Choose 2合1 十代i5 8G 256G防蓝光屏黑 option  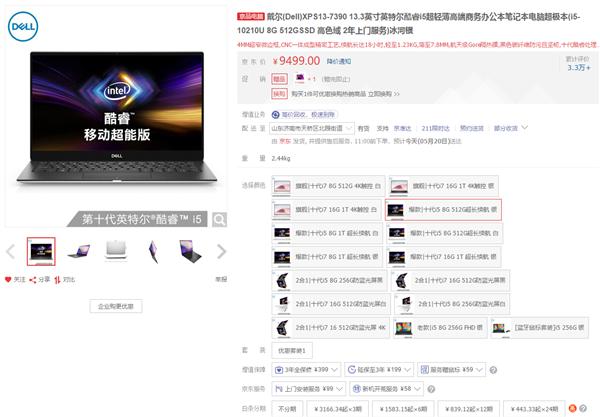click(329, 280)
